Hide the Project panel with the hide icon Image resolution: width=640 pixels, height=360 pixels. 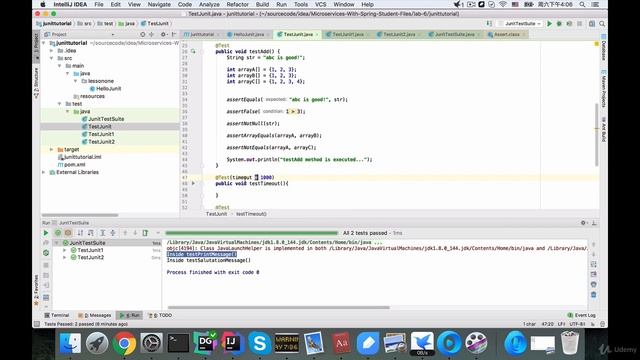pos(174,34)
